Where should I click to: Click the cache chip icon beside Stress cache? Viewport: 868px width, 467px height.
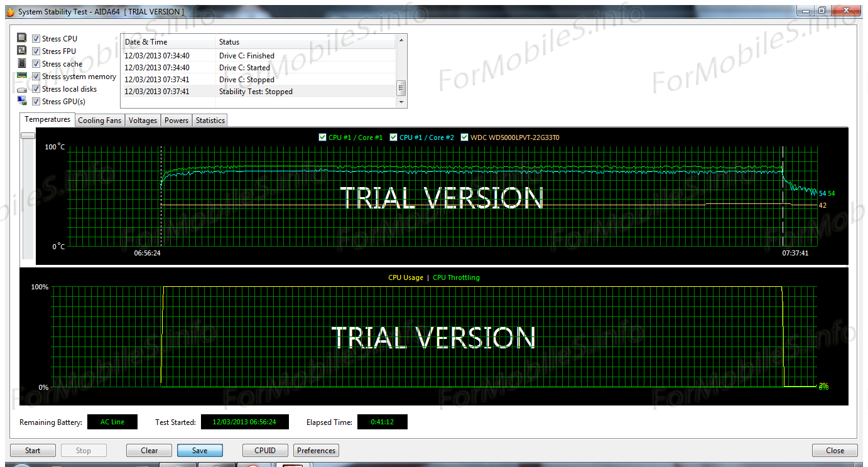[x=22, y=63]
